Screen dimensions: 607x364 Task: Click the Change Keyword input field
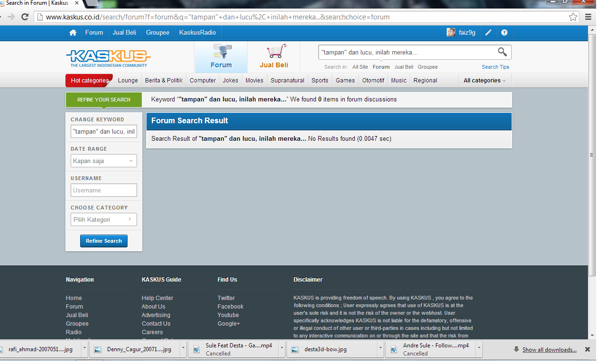(104, 131)
